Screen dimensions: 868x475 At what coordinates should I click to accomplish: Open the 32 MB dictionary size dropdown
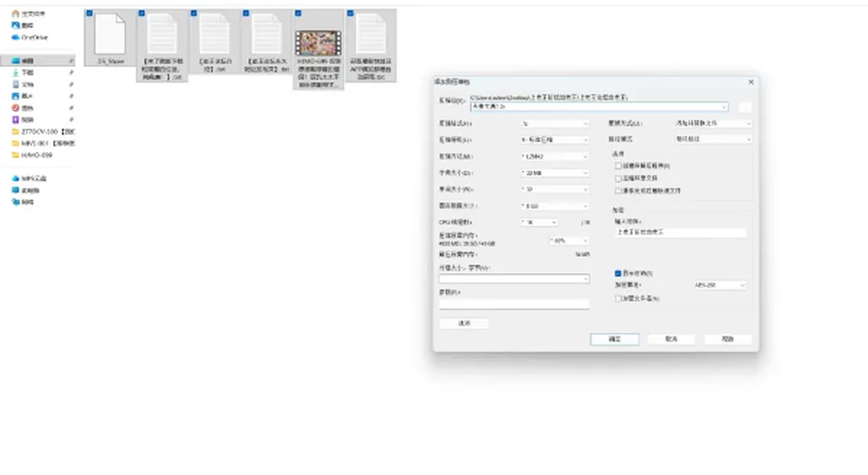[554, 173]
